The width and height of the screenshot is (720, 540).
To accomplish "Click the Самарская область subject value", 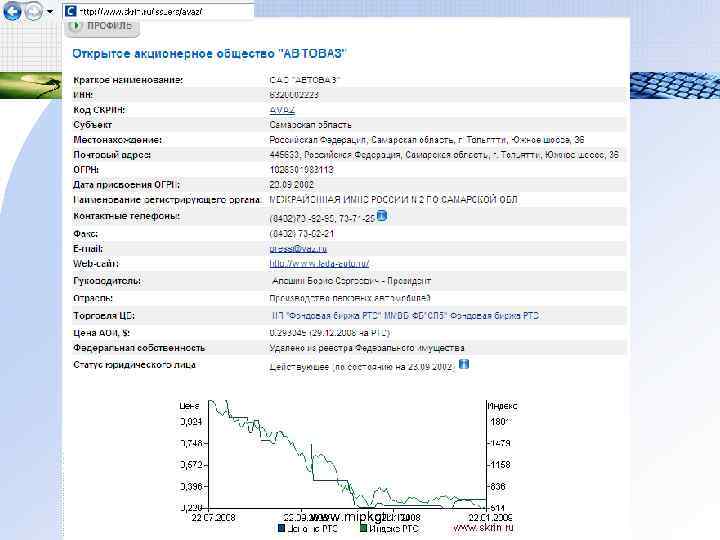I will coord(310,125).
